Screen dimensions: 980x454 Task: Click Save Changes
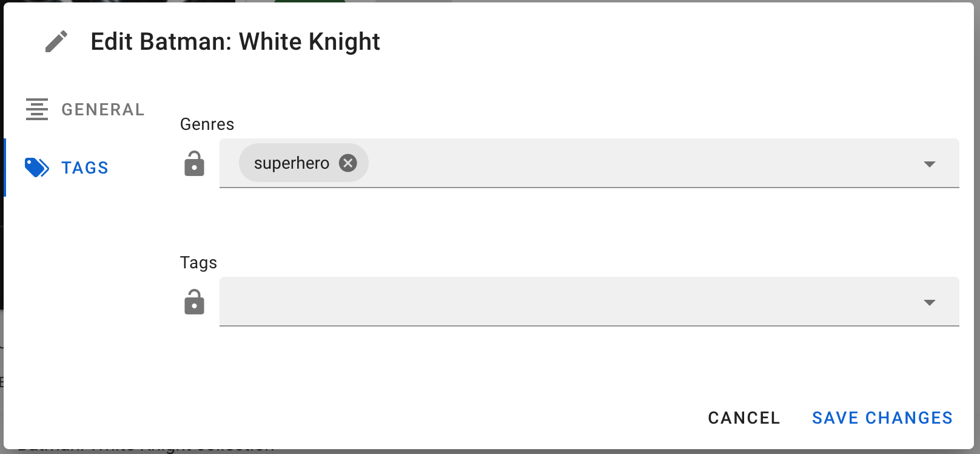click(x=882, y=418)
